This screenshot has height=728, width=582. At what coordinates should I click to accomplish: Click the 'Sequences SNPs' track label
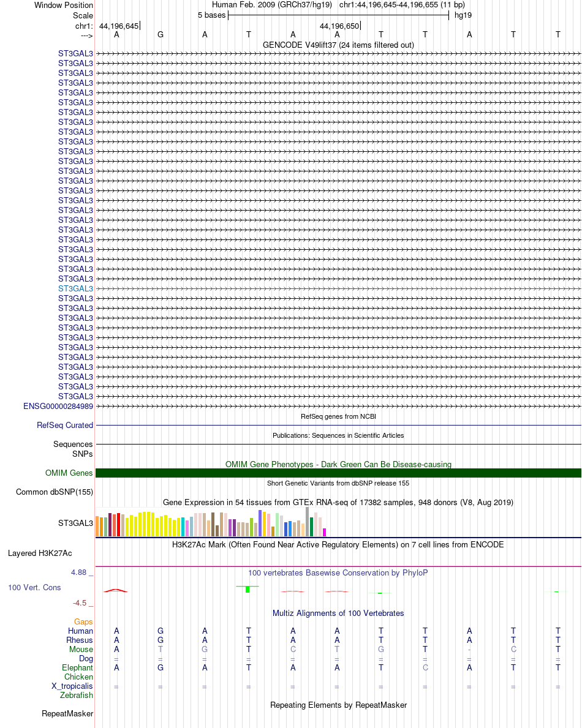tap(73, 449)
